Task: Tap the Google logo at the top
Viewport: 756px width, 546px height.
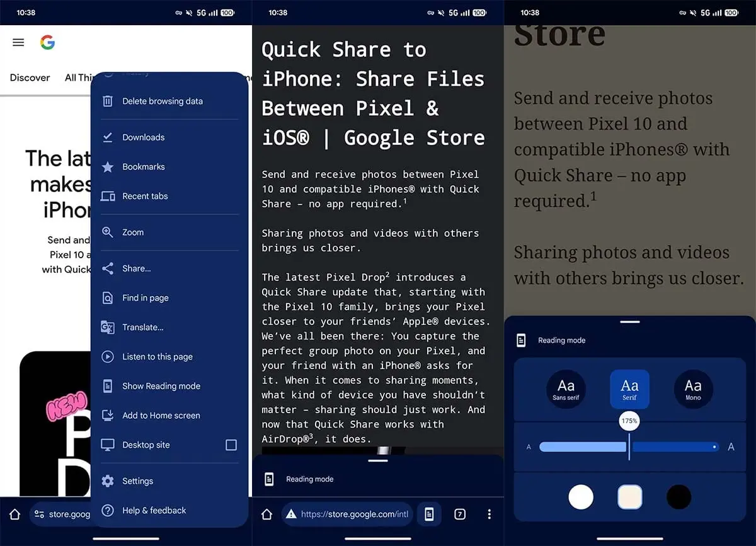Action: pyautogui.click(x=48, y=43)
